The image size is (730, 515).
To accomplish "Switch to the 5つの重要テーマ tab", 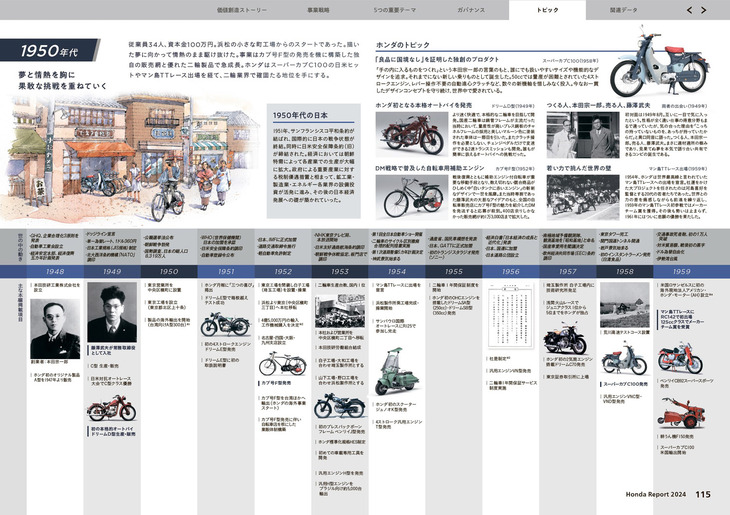I will (x=394, y=10).
